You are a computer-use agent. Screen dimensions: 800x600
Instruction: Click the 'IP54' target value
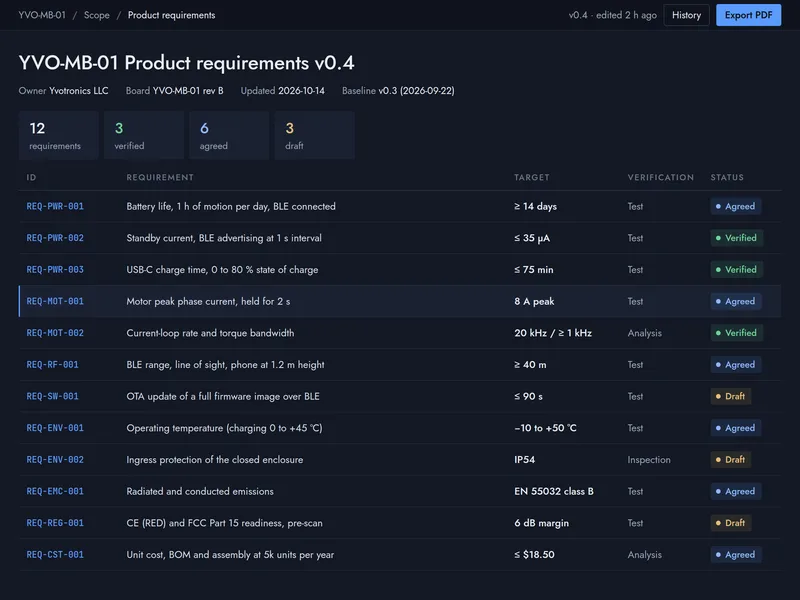coord(524,460)
